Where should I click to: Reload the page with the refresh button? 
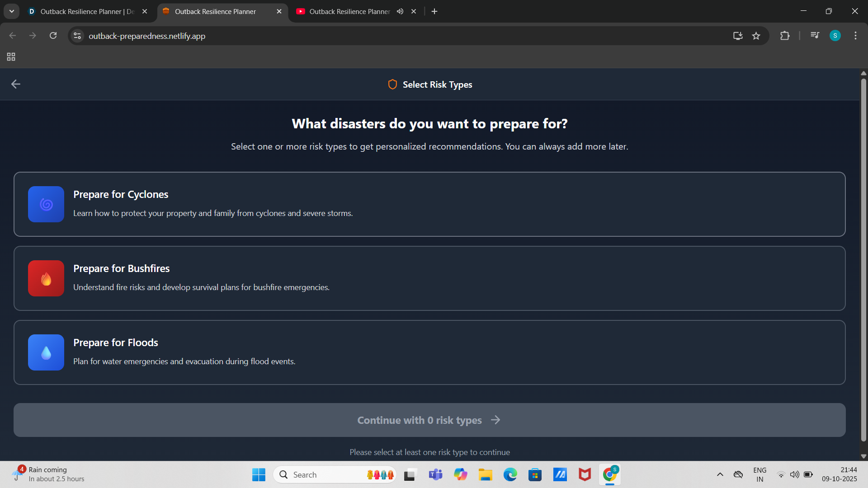tap(53, 36)
